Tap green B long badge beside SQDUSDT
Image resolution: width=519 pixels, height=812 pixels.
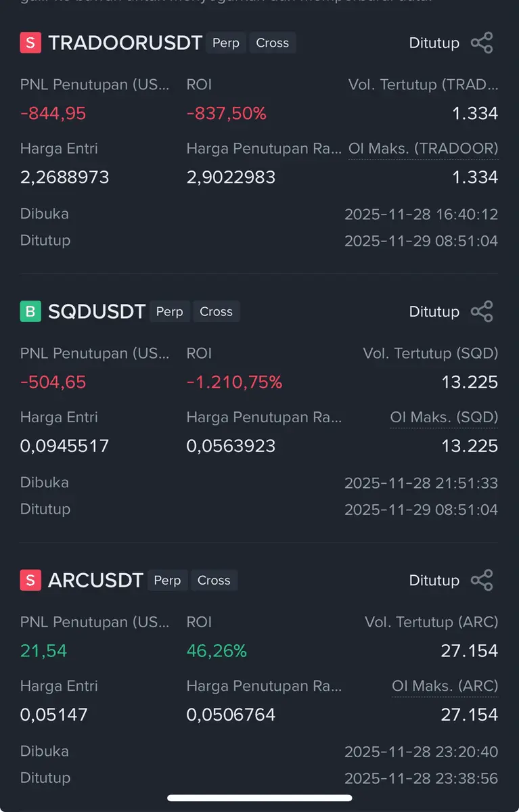[x=30, y=311]
